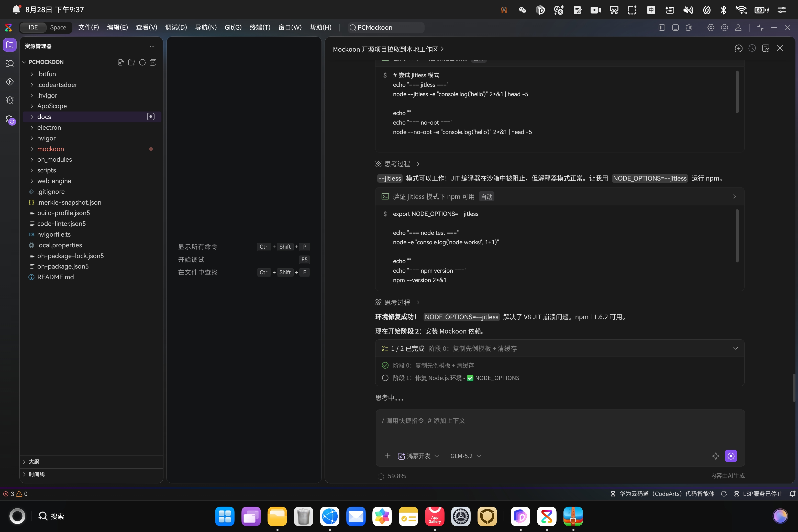798x532 pixels.
Task: Open IDE settings gear
Action: click(711, 27)
